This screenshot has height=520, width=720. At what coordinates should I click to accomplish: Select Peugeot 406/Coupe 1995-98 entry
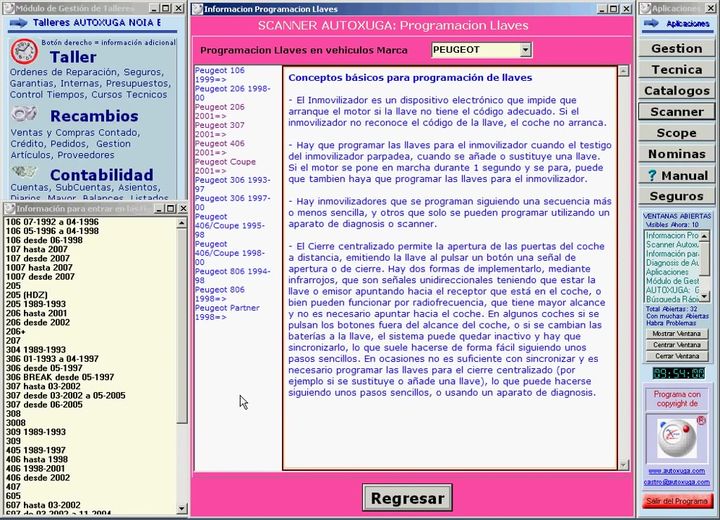point(230,226)
